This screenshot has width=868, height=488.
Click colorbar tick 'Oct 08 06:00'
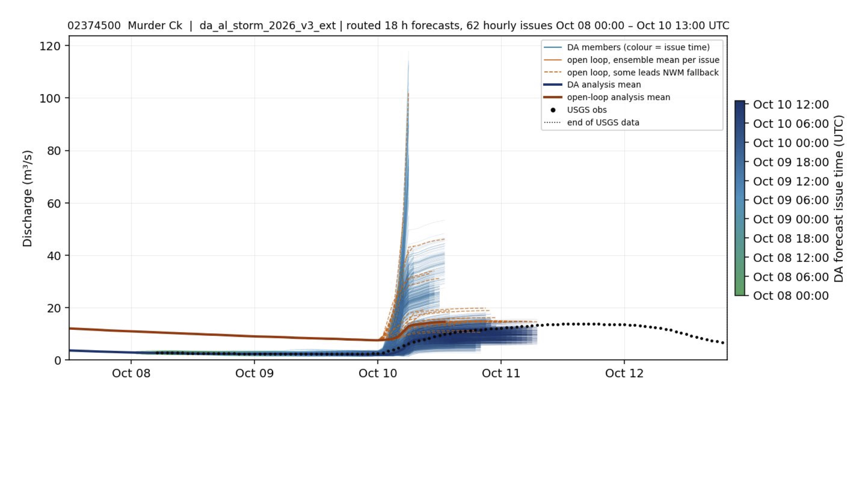[x=791, y=277]
